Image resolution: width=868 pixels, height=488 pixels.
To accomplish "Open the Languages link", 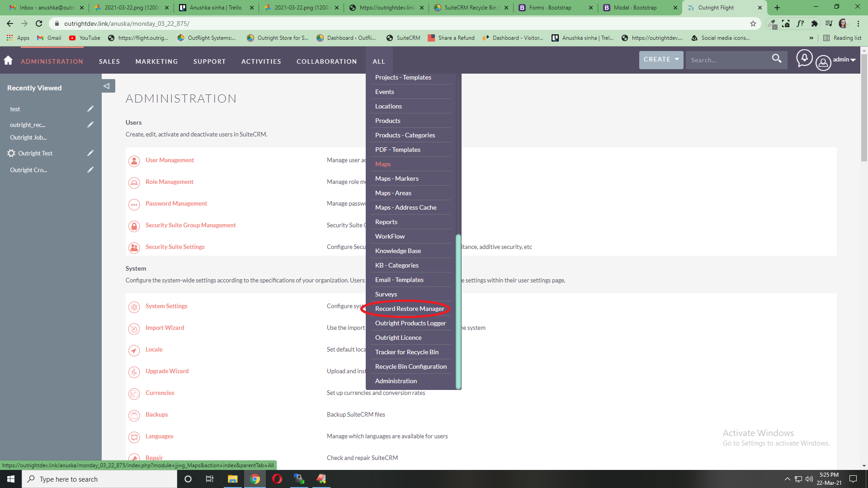I will [x=159, y=436].
